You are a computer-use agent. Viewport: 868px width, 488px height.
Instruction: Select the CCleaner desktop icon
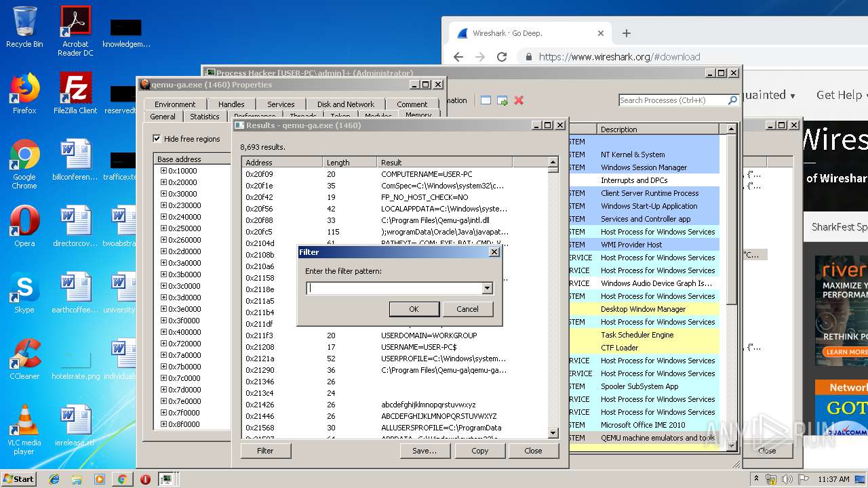tap(24, 359)
